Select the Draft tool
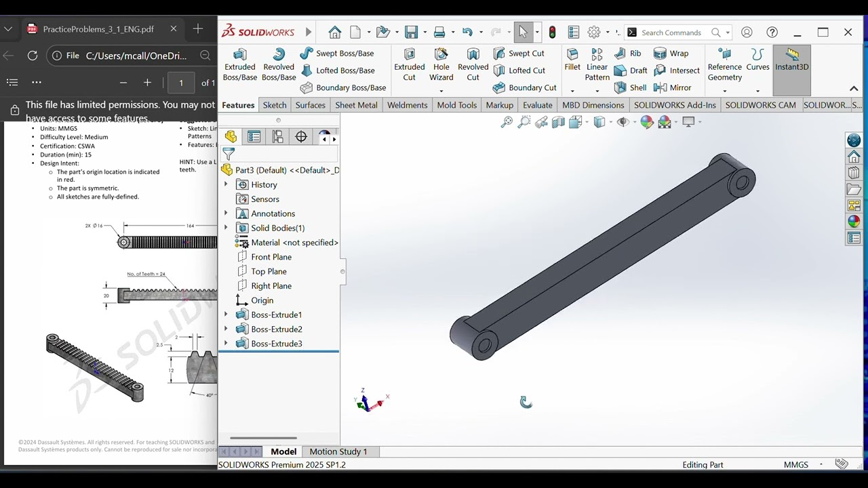Image resolution: width=868 pixels, height=488 pixels. click(x=631, y=70)
